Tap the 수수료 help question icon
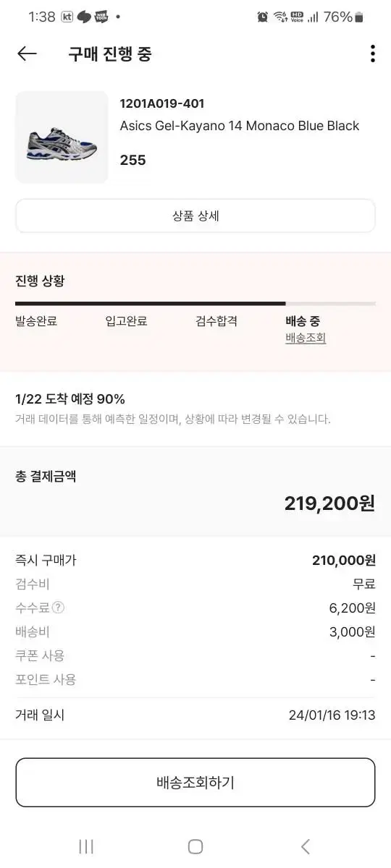The width and height of the screenshot is (391, 868). coord(58,608)
